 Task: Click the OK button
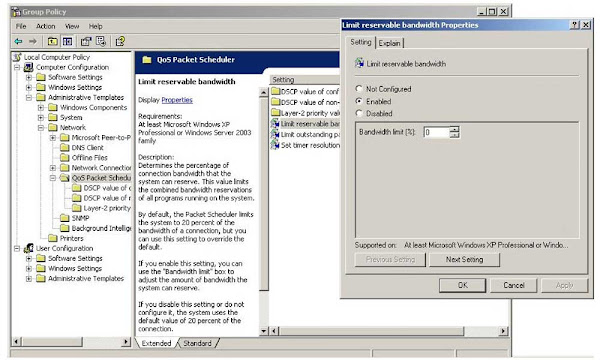pos(462,285)
